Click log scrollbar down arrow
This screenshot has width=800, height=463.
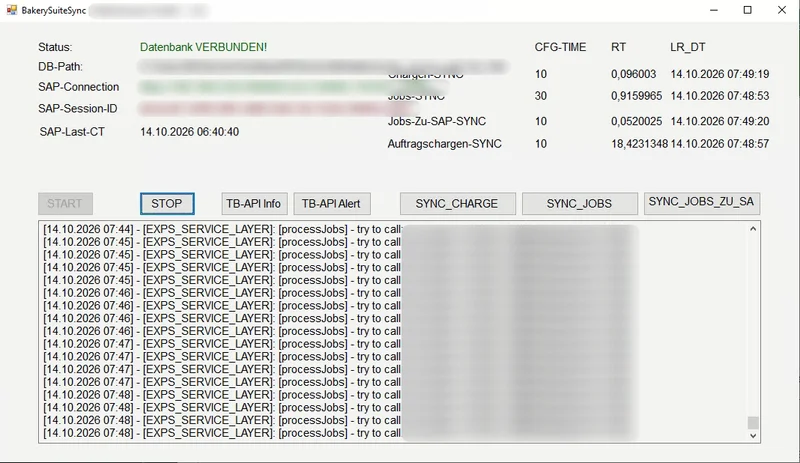click(x=753, y=435)
